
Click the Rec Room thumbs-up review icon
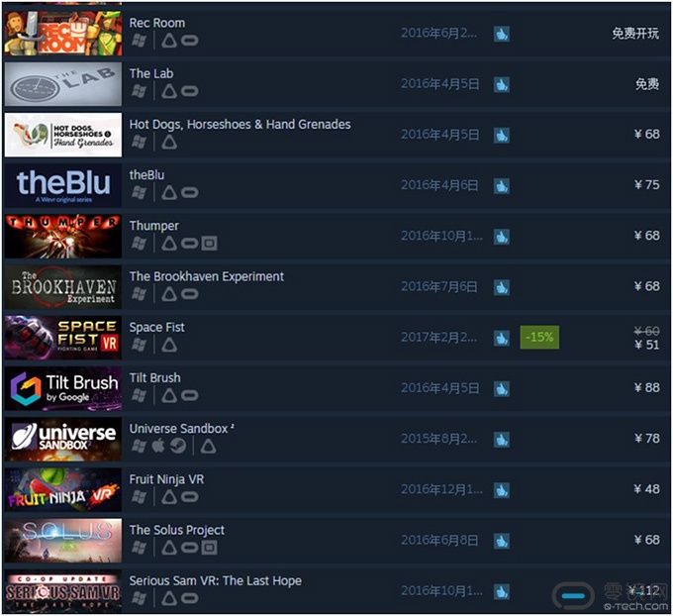[502, 34]
